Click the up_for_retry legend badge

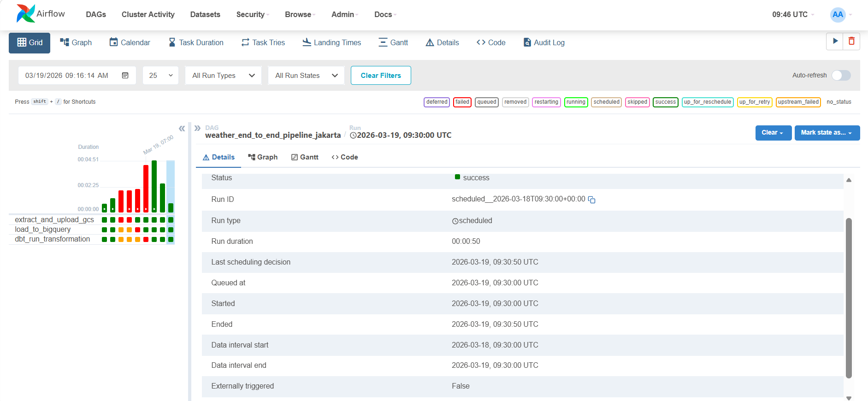[755, 102]
